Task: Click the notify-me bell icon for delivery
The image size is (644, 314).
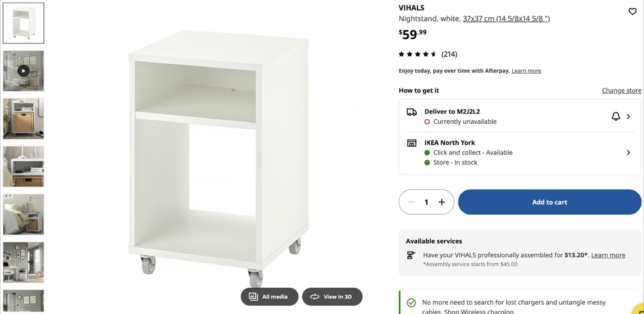Action: tap(616, 116)
